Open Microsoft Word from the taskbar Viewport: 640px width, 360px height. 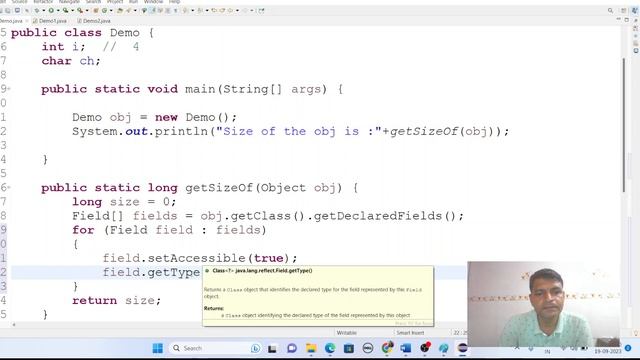[406, 348]
